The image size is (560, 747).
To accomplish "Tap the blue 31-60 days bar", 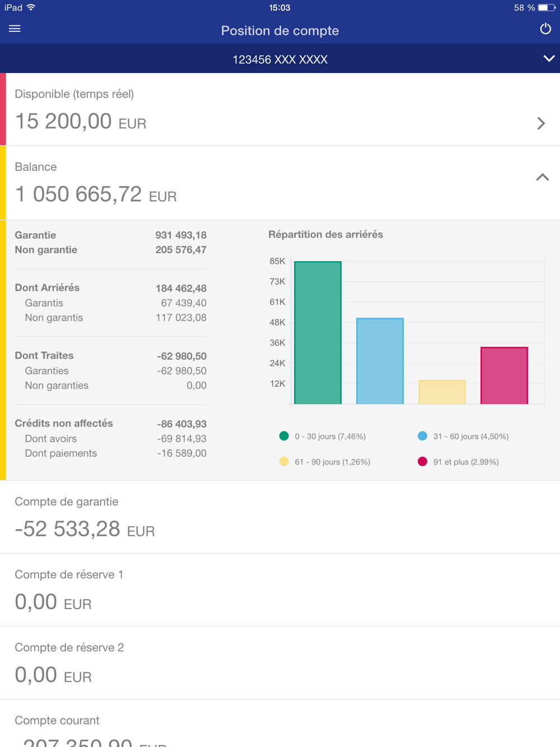I will 380,361.
